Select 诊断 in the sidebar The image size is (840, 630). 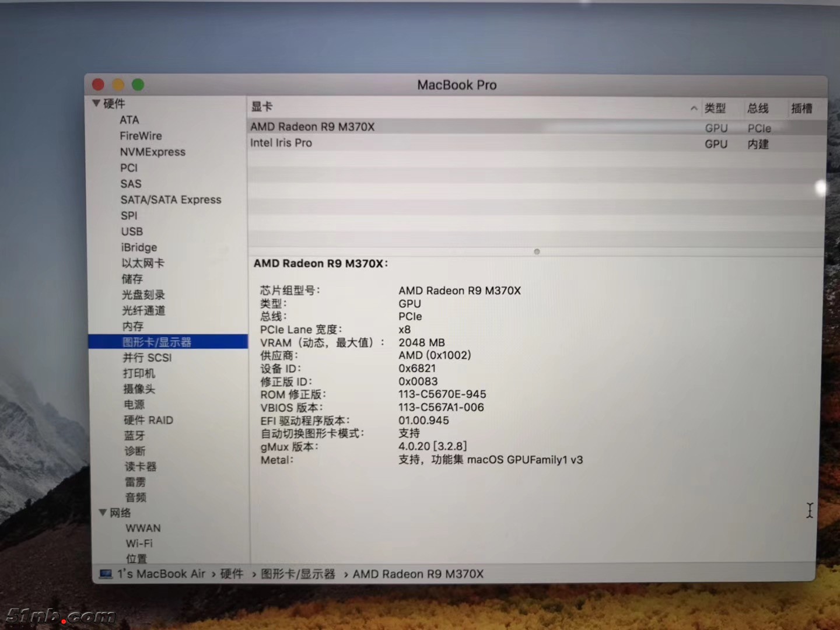135,451
